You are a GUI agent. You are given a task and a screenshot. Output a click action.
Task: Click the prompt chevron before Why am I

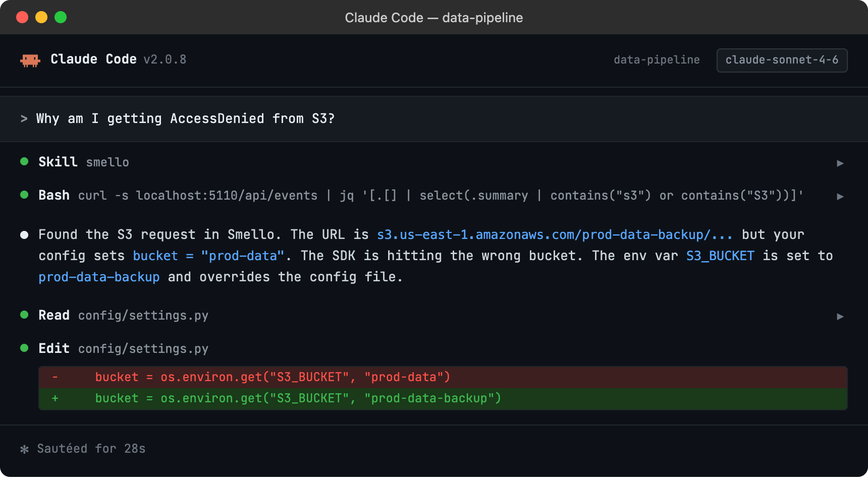24,119
